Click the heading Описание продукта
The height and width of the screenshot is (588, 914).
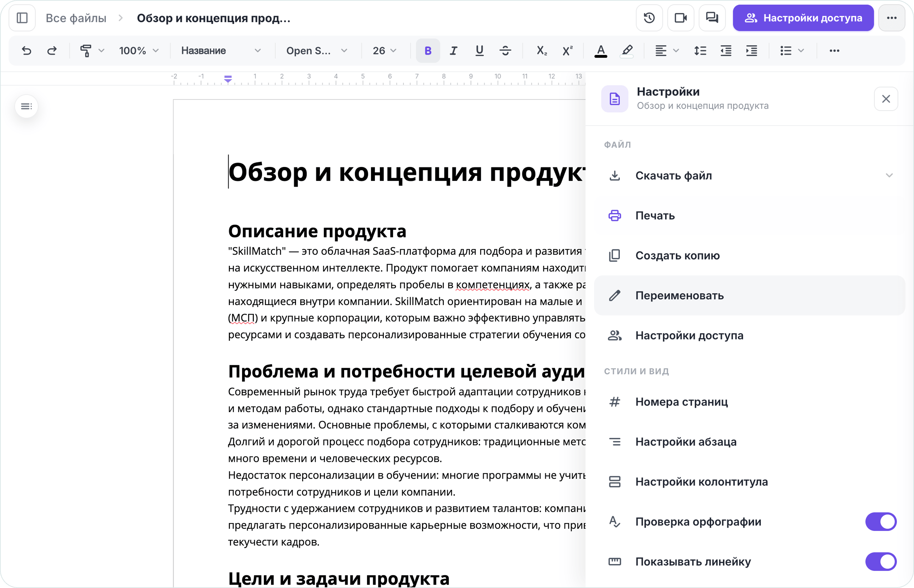317,231
